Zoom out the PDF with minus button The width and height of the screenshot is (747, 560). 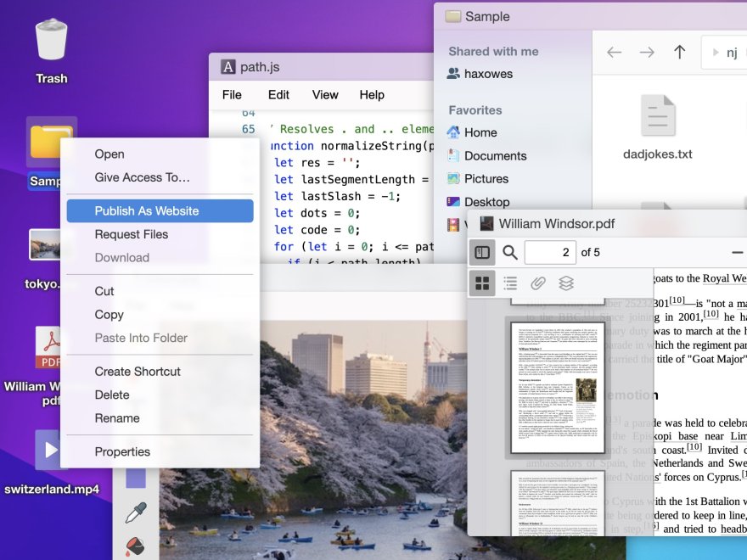click(x=736, y=253)
